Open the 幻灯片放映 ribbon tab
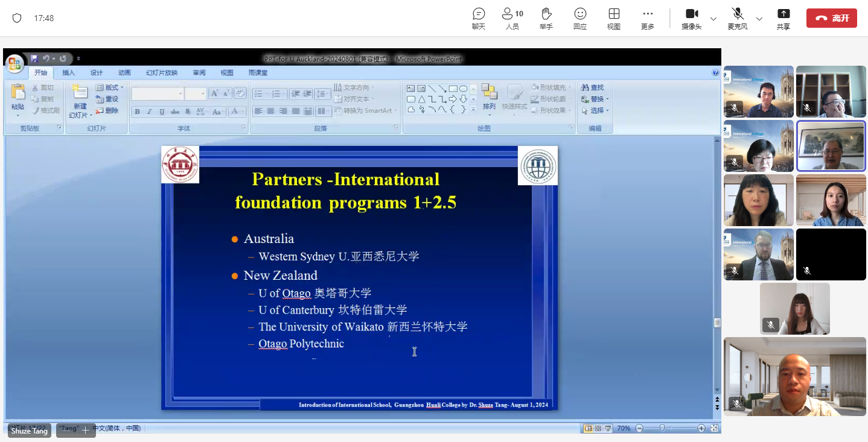Viewport: 868px width, 442px height. [x=162, y=73]
